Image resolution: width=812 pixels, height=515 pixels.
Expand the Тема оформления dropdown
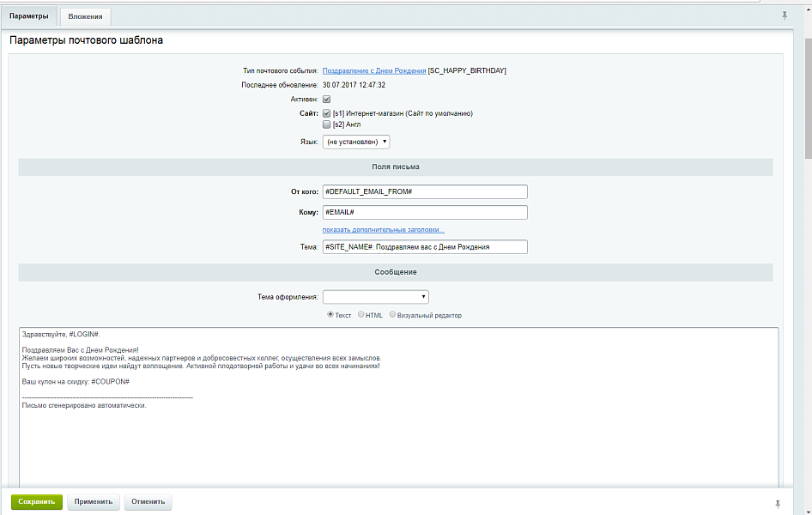click(375, 297)
